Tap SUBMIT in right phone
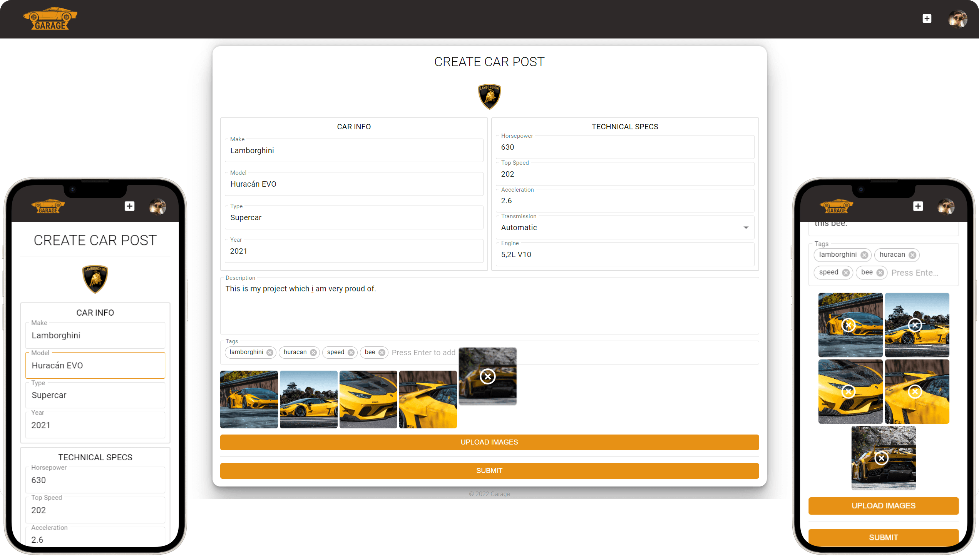The width and height of the screenshot is (979, 560). (883, 537)
